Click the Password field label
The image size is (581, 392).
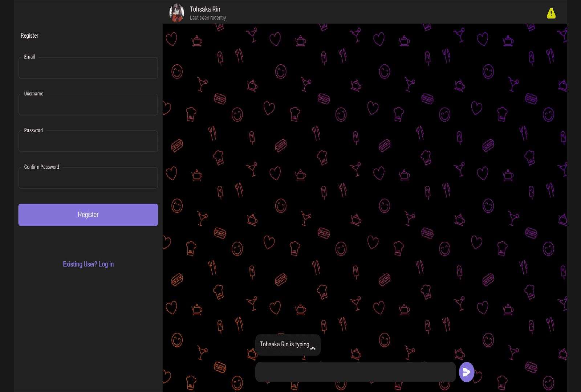33,130
